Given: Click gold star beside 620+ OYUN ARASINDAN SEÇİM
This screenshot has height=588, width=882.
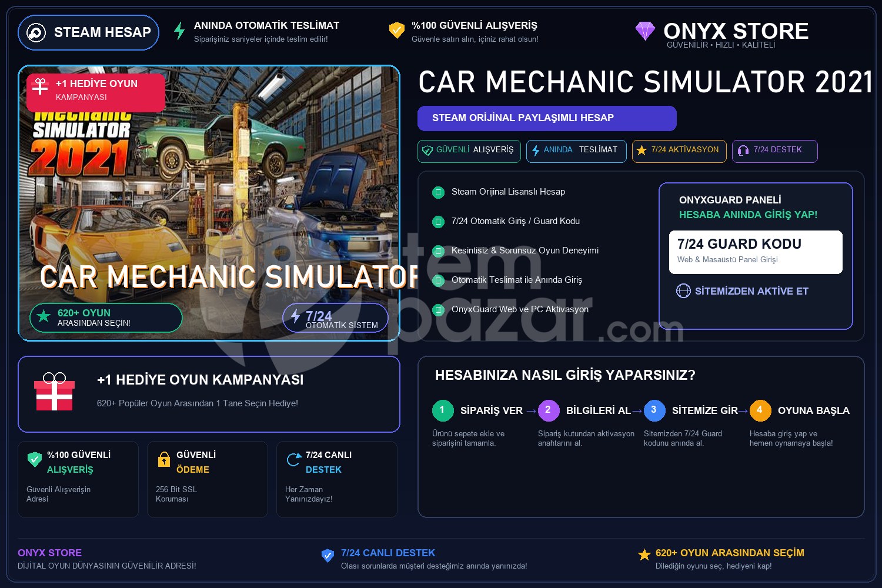Looking at the screenshot, I should [x=644, y=554].
